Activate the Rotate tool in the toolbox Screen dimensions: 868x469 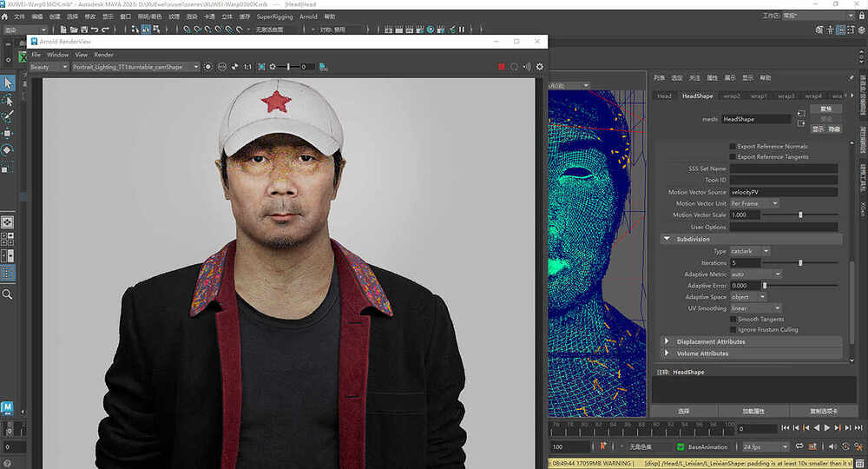coord(8,150)
